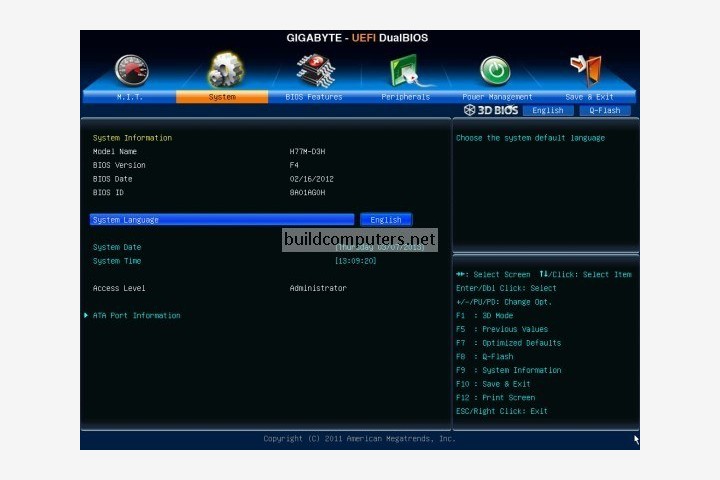Select the System Date label
Viewport: 720px width, 480px height.
(x=117, y=247)
